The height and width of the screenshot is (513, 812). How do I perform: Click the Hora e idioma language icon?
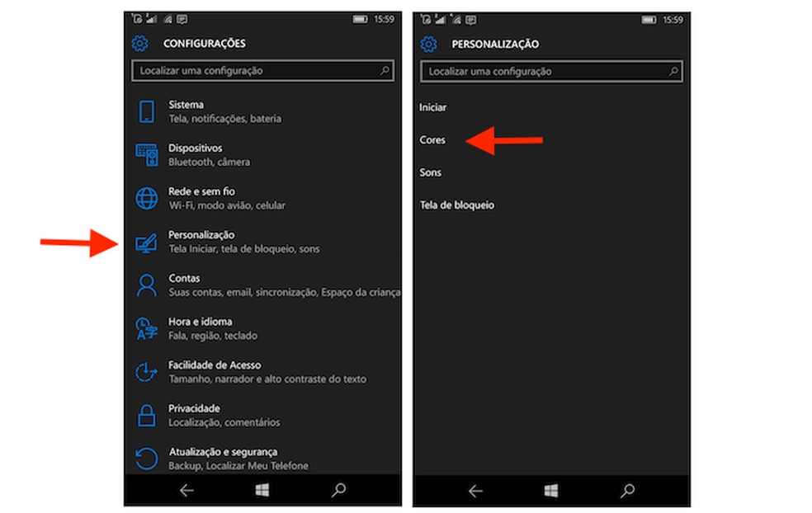click(147, 327)
